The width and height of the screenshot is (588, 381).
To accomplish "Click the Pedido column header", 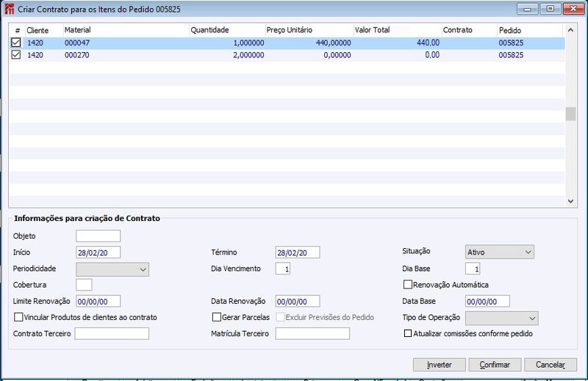I will [530, 30].
